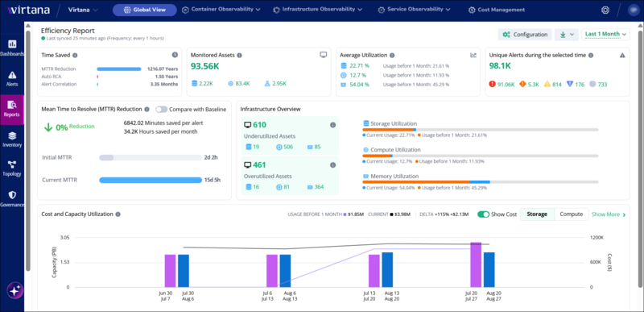Click the 19 underutilized storage count
Image resolution: width=644 pixels, height=312 pixels.
[256, 147]
